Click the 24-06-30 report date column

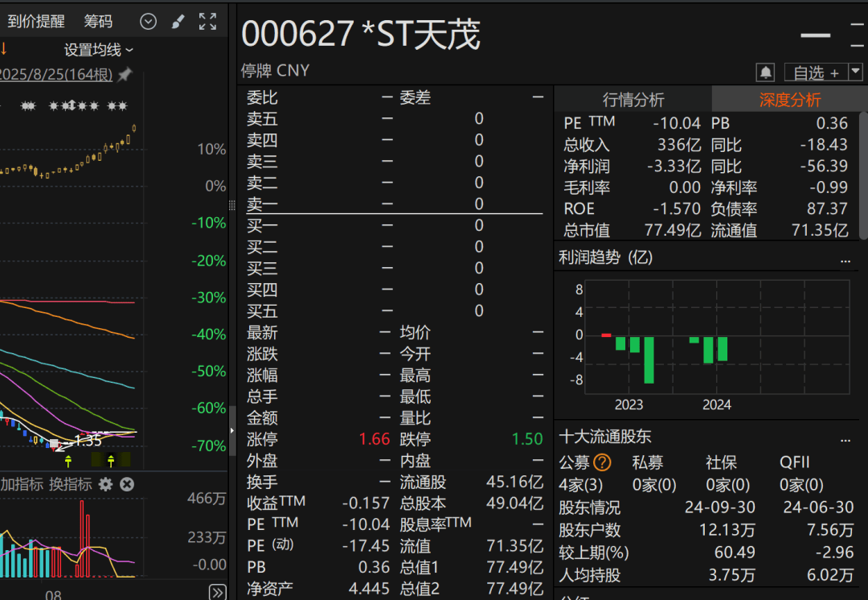[818, 507]
